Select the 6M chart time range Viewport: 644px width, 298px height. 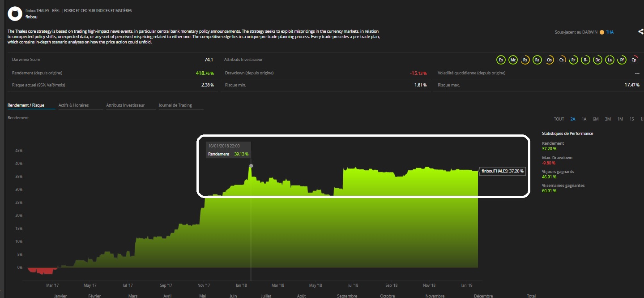(596, 119)
